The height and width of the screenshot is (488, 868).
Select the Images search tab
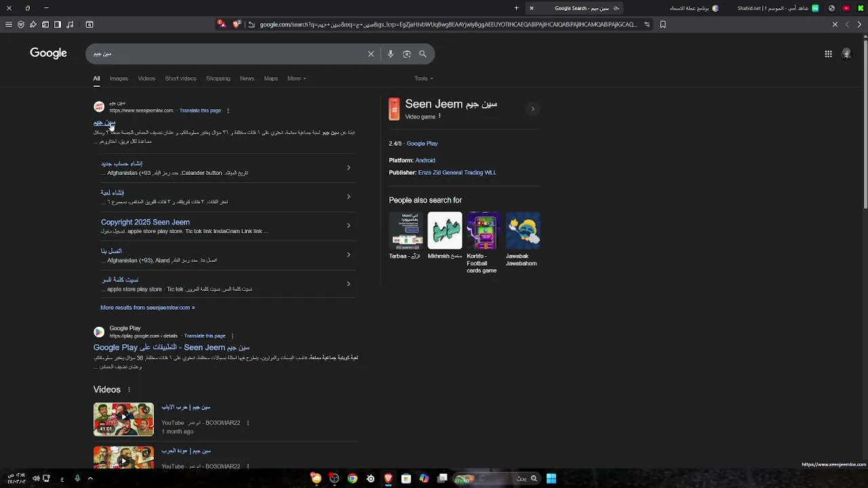pyautogui.click(x=119, y=79)
